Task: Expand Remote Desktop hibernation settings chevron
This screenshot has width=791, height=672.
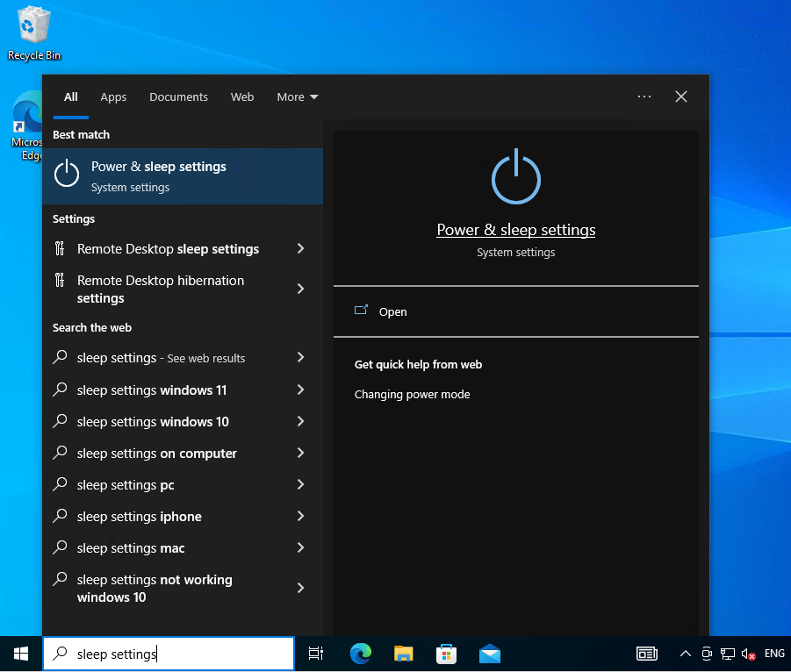Action: 300,289
